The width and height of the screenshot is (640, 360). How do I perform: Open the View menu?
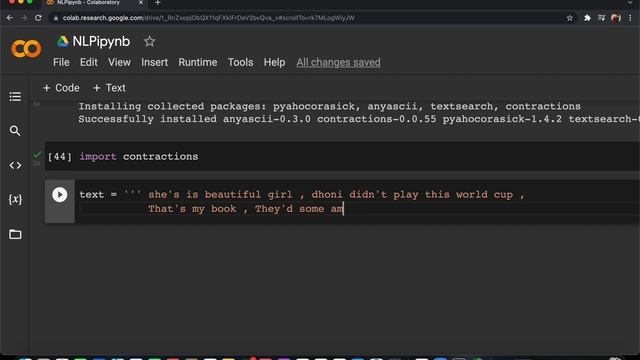[119, 62]
